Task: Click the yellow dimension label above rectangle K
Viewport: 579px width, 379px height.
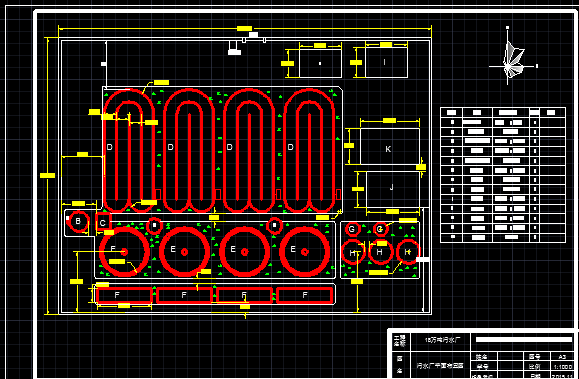Action: pyautogui.click(x=389, y=120)
